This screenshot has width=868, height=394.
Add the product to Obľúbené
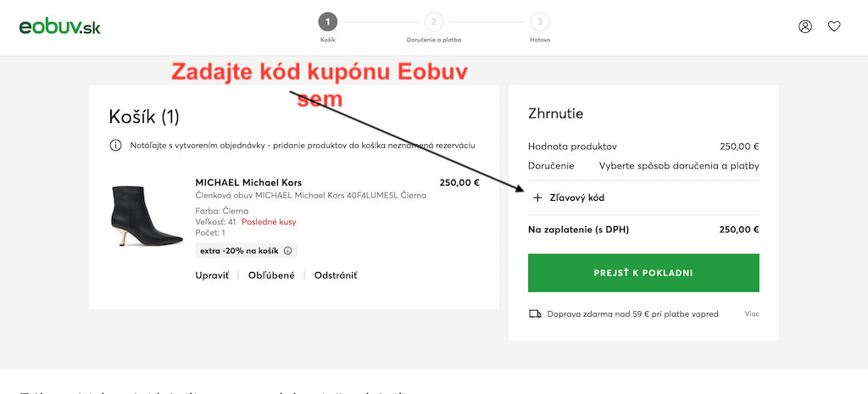pyautogui.click(x=271, y=275)
